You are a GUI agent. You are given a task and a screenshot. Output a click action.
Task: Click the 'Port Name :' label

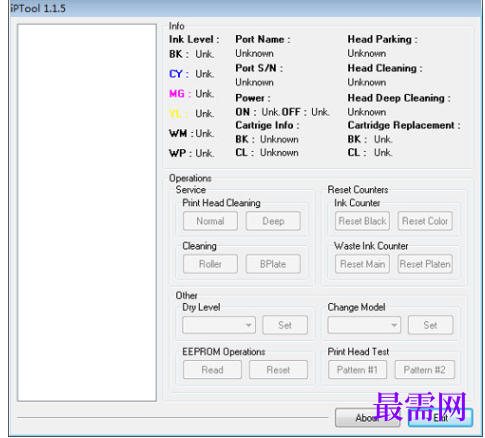pos(263,39)
